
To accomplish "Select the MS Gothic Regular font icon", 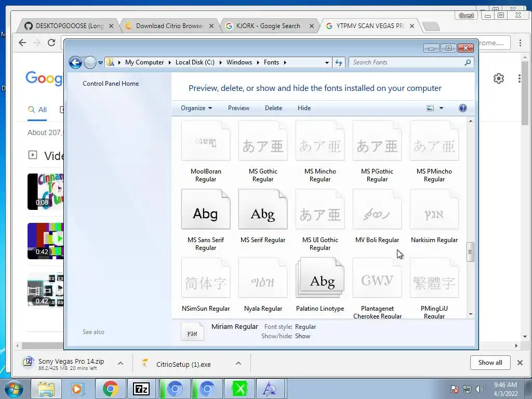I will (263, 141).
